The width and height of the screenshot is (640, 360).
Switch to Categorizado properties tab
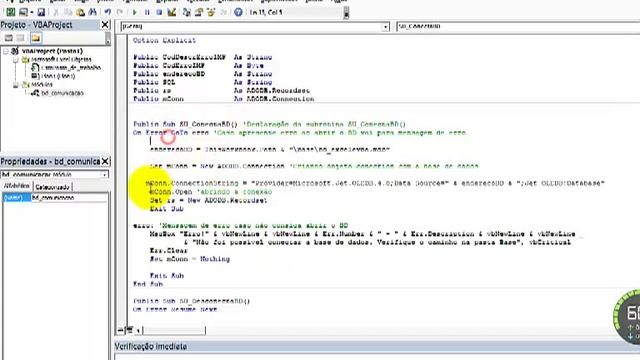tap(52, 187)
